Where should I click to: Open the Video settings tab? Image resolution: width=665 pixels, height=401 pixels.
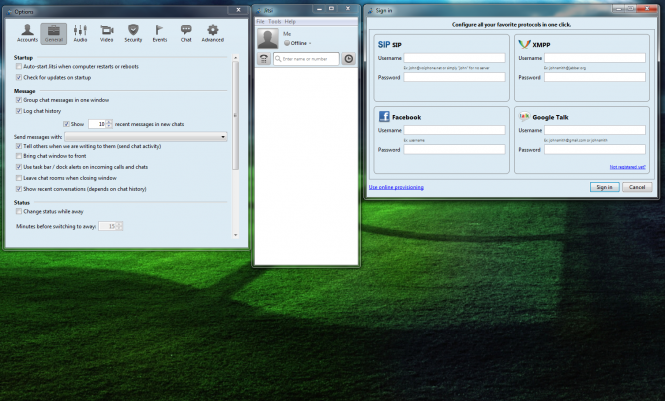pyautogui.click(x=106, y=33)
